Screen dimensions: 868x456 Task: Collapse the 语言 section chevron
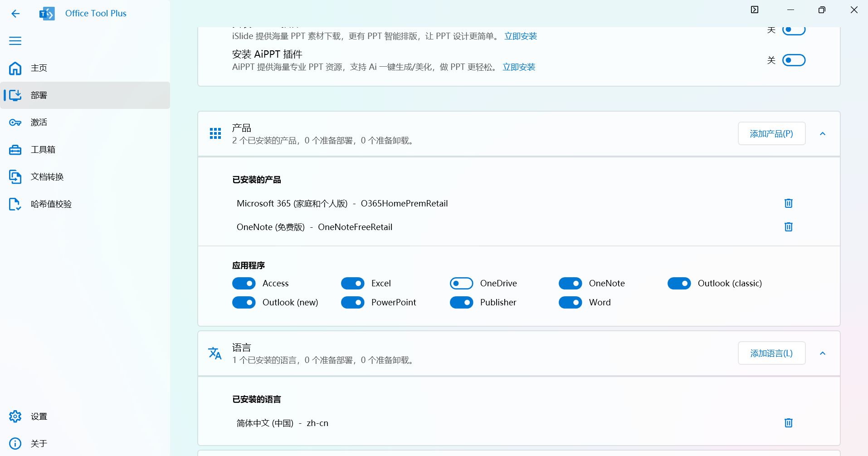pos(823,353)
